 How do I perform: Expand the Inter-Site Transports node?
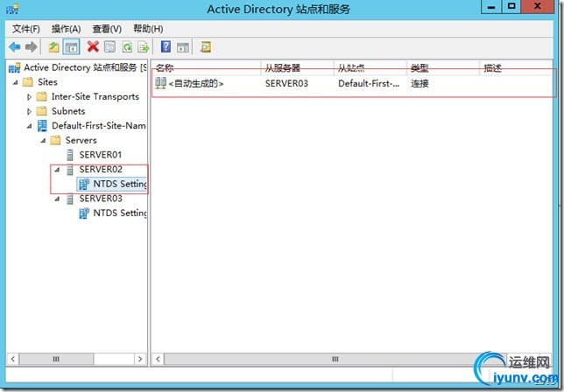(x=30, y=97)
